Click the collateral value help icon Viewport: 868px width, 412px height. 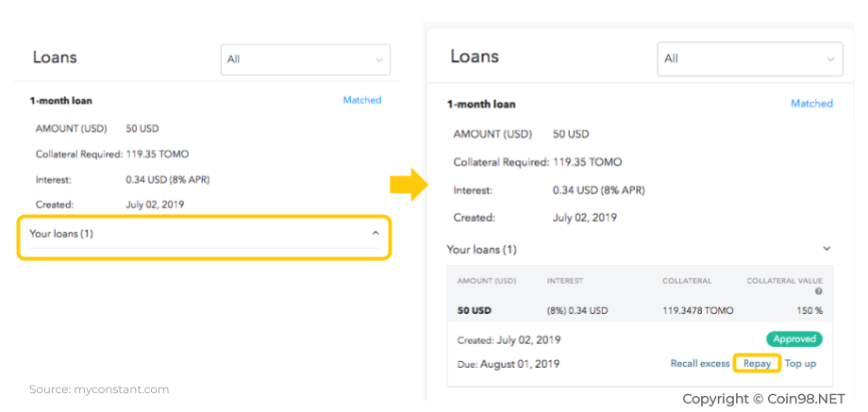point(819,291)
